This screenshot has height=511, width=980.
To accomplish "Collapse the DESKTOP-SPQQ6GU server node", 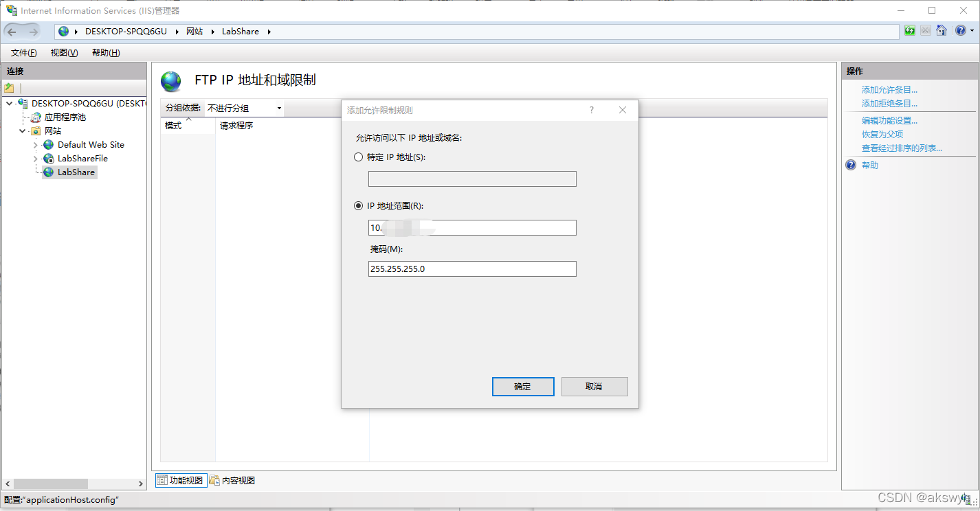I will point(10,104).
